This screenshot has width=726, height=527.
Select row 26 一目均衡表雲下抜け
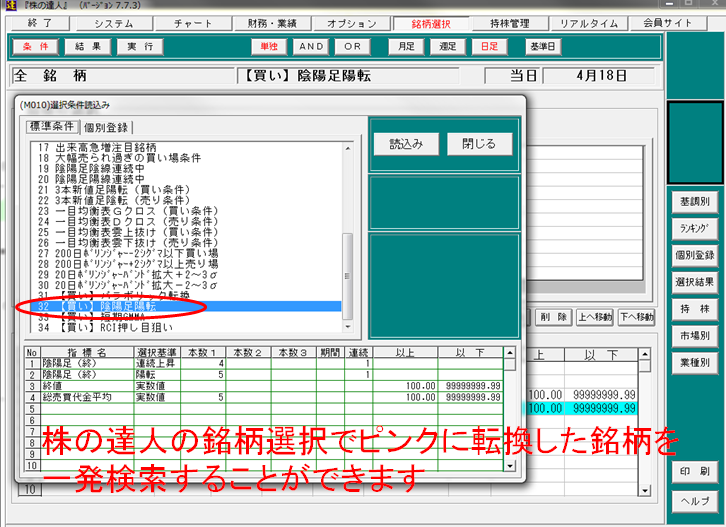[186, 243]
